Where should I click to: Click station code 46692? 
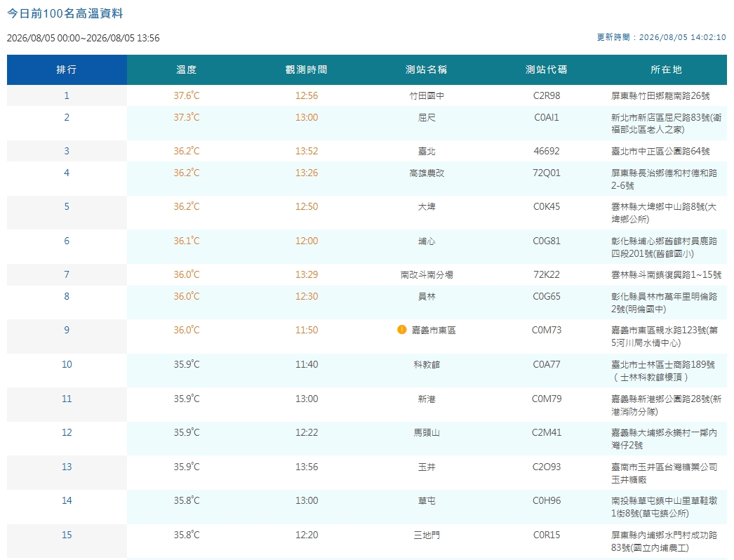[x=546, y=152]
